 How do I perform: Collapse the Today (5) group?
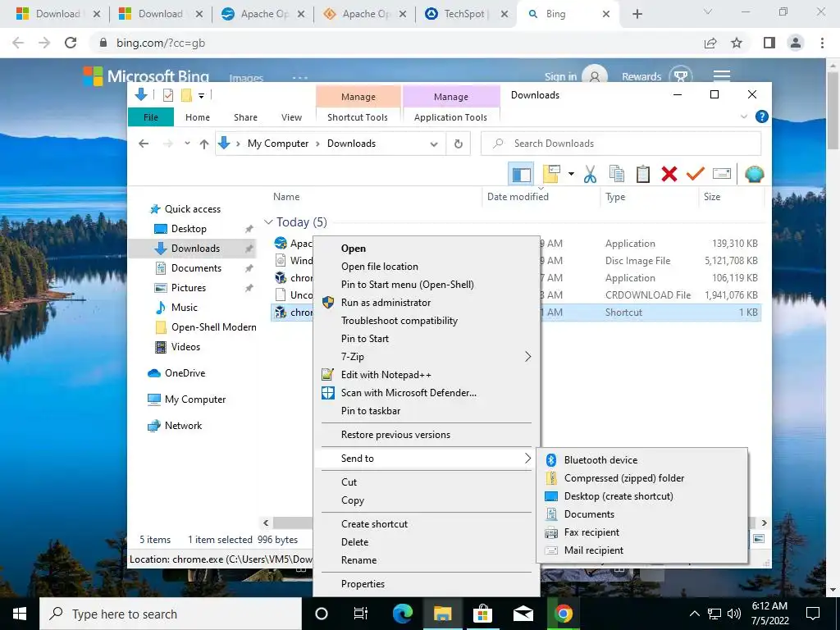[x=268, y=221]
